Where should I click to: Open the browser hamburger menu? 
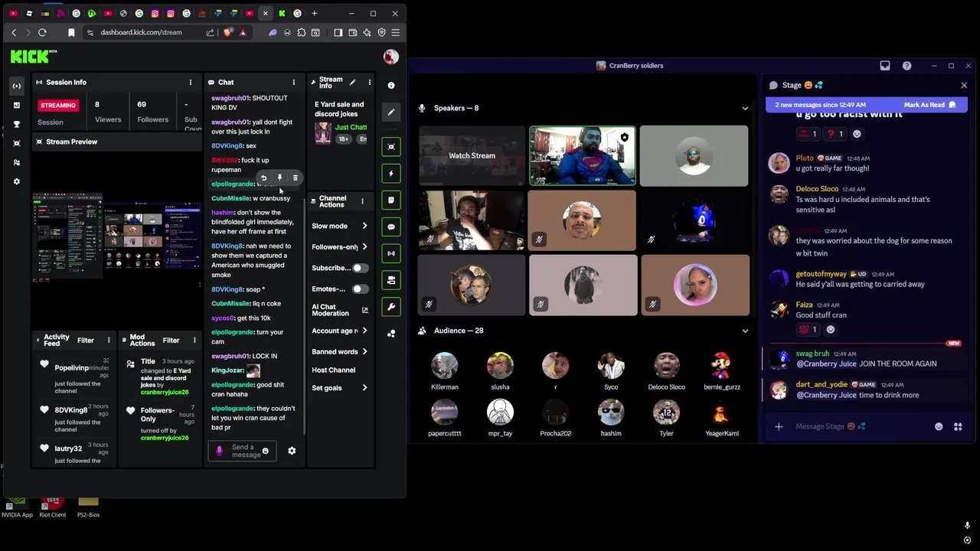(396, 32)
